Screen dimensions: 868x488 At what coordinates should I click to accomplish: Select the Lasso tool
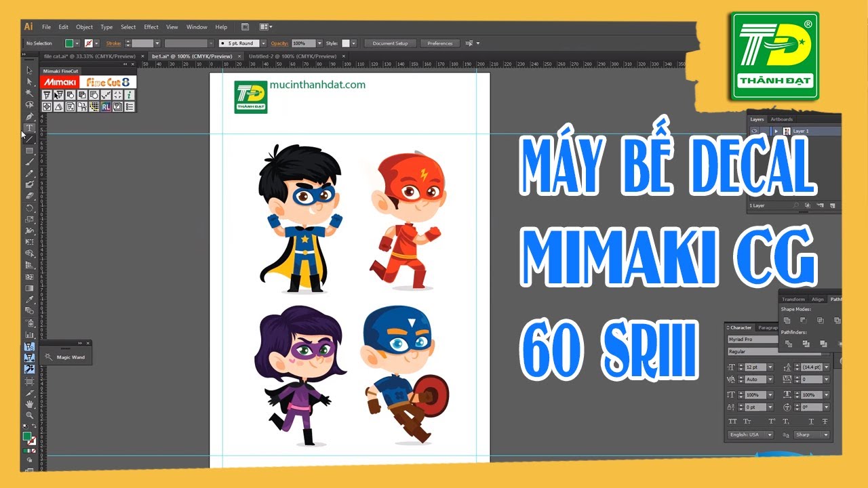pos(29,104)
